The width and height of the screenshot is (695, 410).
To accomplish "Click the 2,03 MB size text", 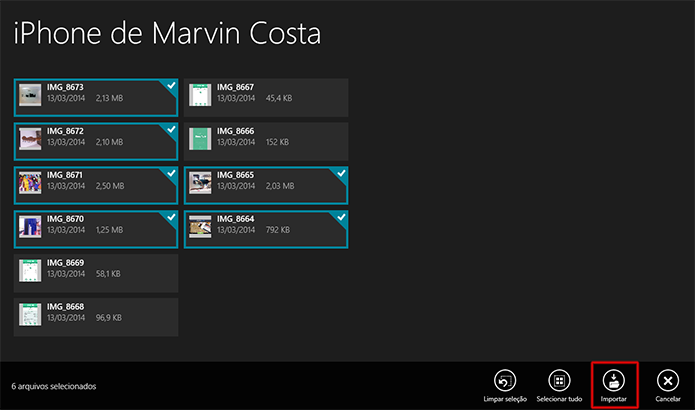I will pos(280,186).
